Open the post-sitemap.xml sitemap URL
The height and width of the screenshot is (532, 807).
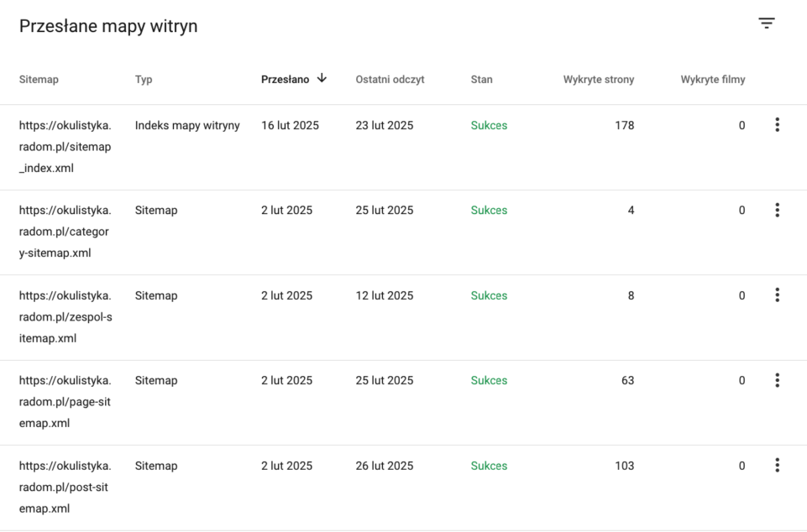pos(65,488)
